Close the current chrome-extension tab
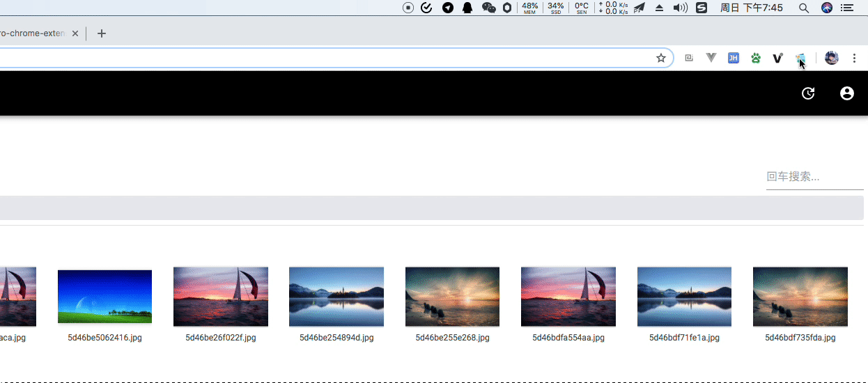 (x=75, y=33)
